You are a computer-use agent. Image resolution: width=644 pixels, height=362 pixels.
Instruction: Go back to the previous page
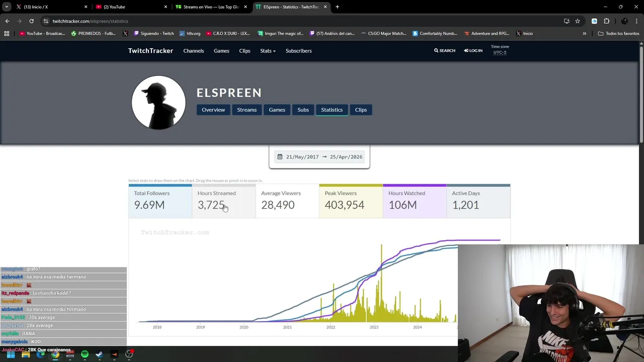pos(7,21)
